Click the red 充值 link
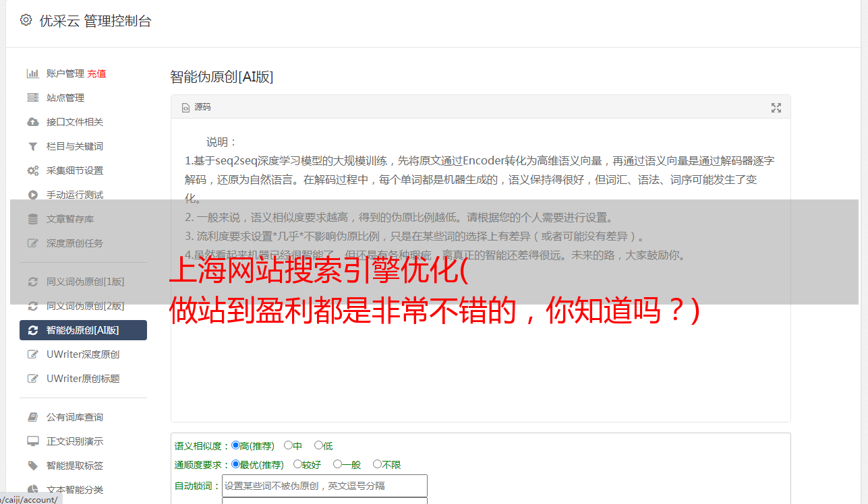 point(96,73)
